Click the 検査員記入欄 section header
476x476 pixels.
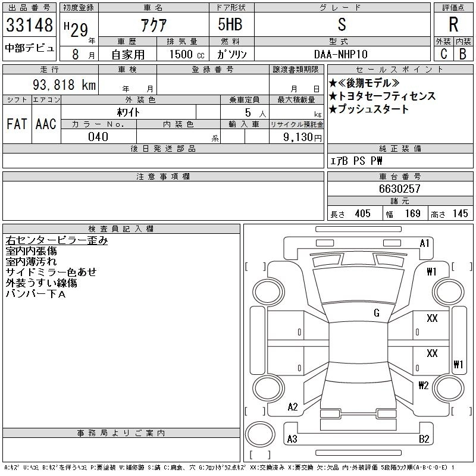(x=121, y=228)
